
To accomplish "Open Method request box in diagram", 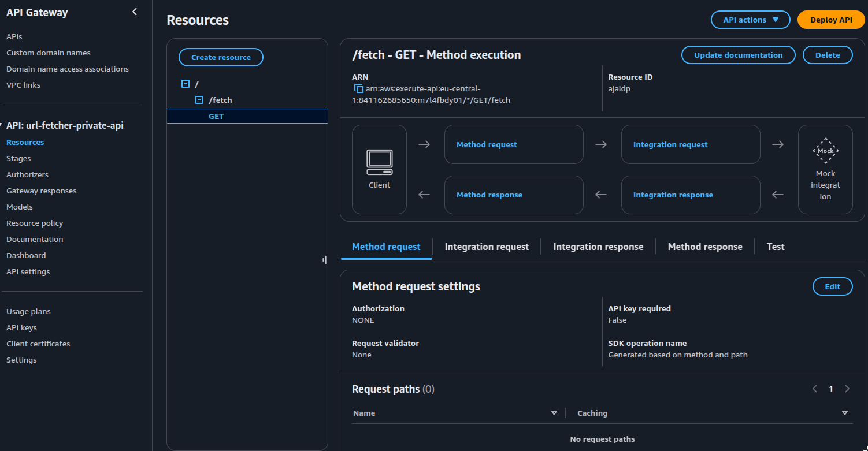I will coord(514,144).
